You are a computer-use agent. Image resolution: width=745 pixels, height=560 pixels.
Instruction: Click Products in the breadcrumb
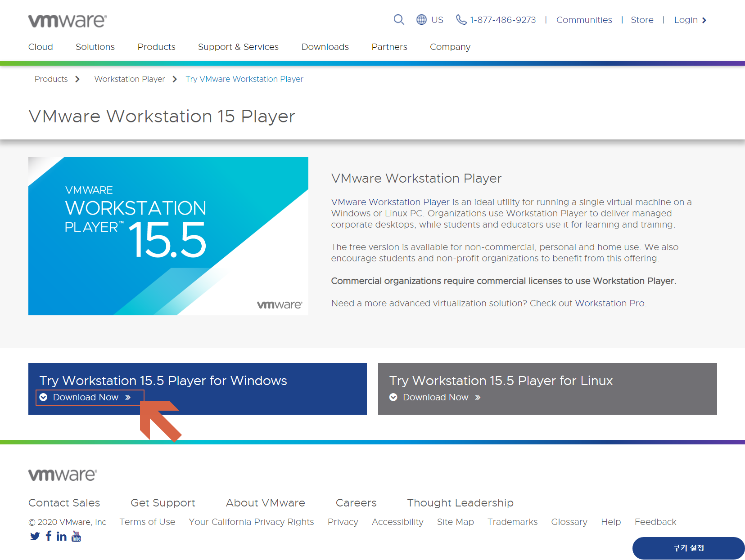coord(51,79)
